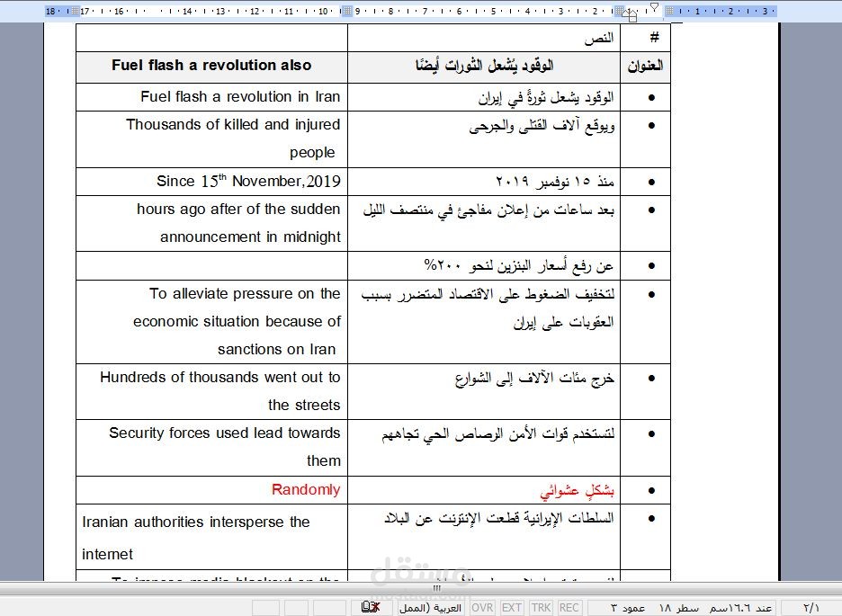Click the text 'Thousands of killed and injured'
This screenshot has width=842, height=616.
coord(233,124)
